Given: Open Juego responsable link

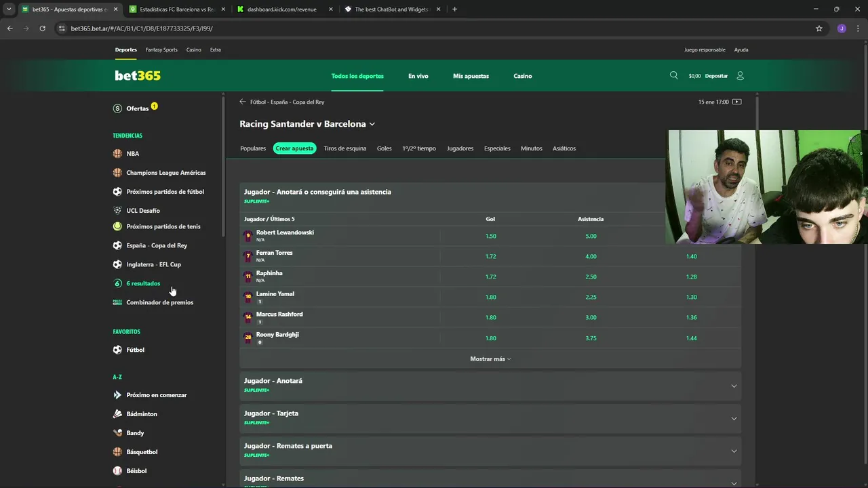Looking at the screenshot, I should pos(705,49).
